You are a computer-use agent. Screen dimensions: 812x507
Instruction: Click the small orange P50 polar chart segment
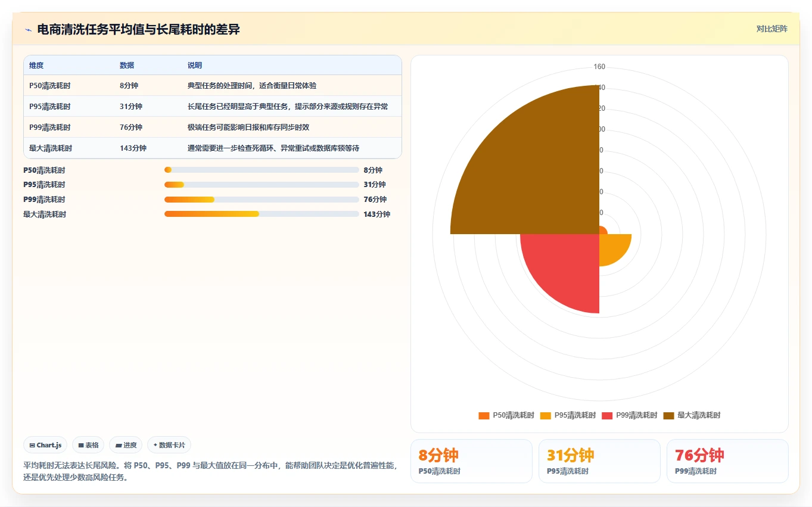(602, 231)
